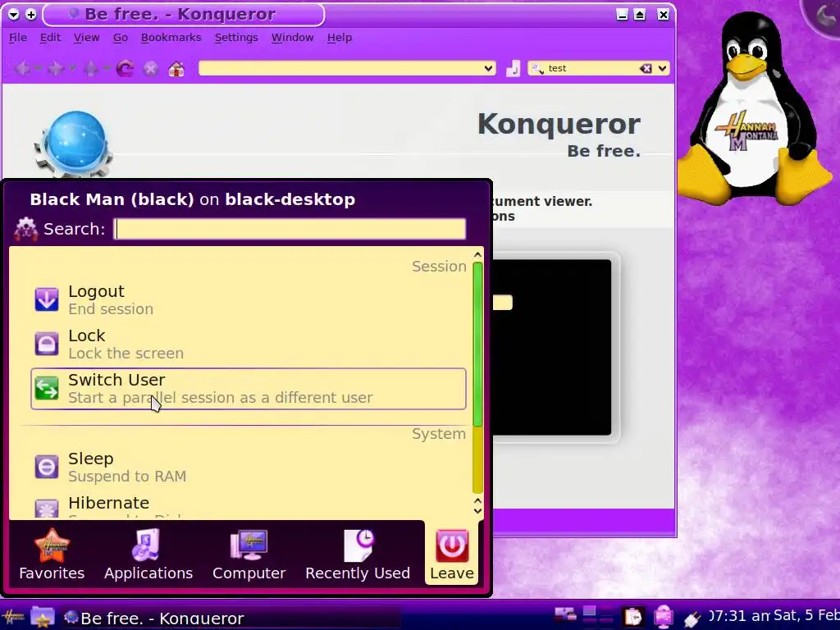The width and height of the screenshot is (840, 630).
Task: Open the Window menu
Action: tap(293, 38)
